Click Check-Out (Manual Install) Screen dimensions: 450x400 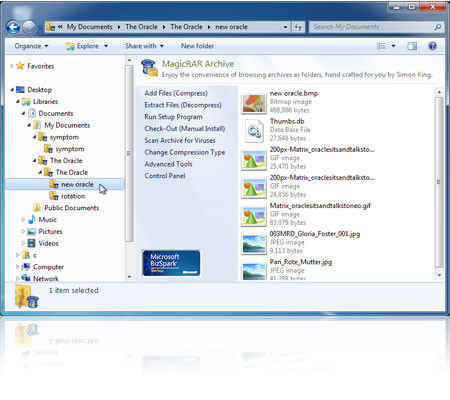(185, 129)
